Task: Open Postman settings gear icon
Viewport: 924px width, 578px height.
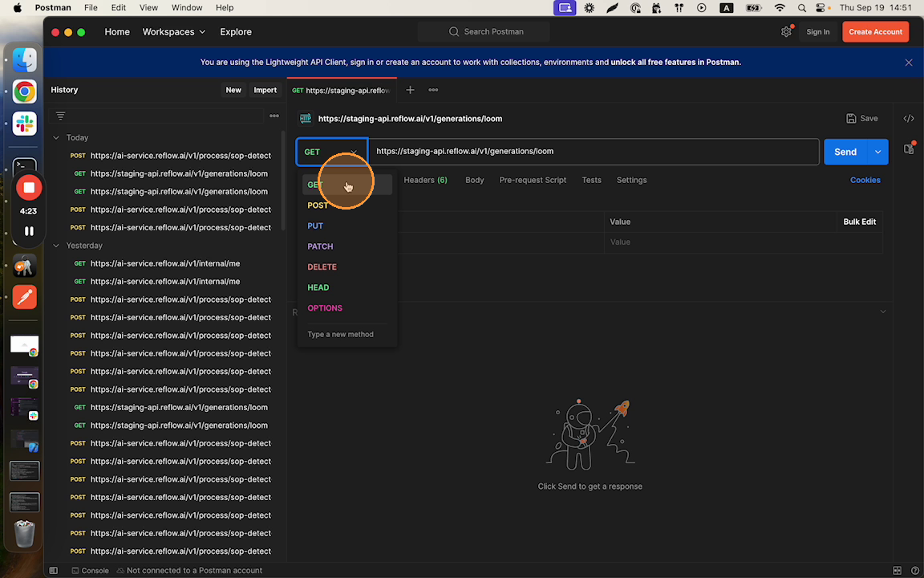Action: point(786,32)
